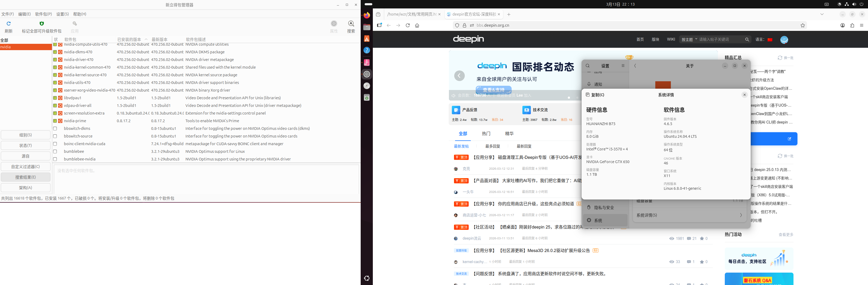Viewport: 868px width, 285px height.
Task: Select the 刷新 (refresh) icon in Synaptic toolbar
Action: point(8,24)
